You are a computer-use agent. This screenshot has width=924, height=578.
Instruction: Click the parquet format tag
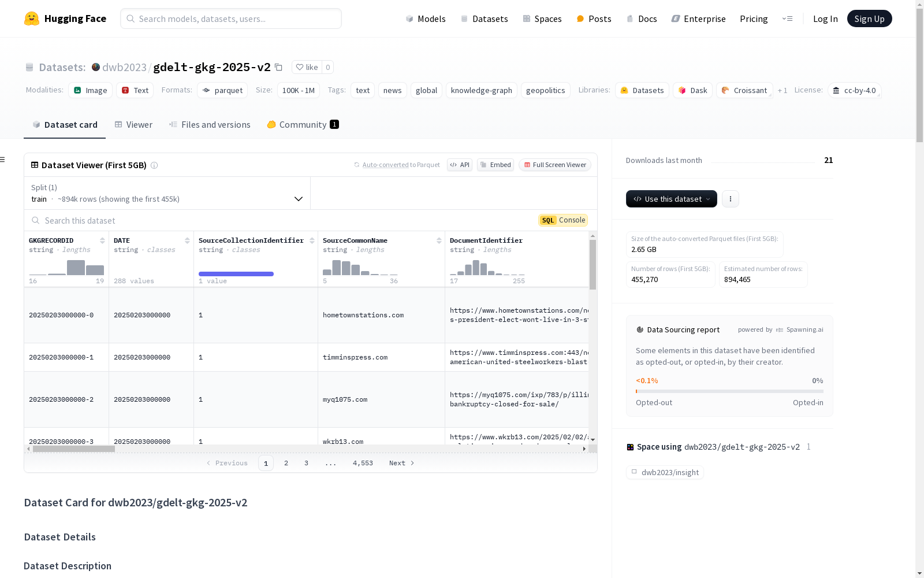pyautogui.click(x=222, y=90)
